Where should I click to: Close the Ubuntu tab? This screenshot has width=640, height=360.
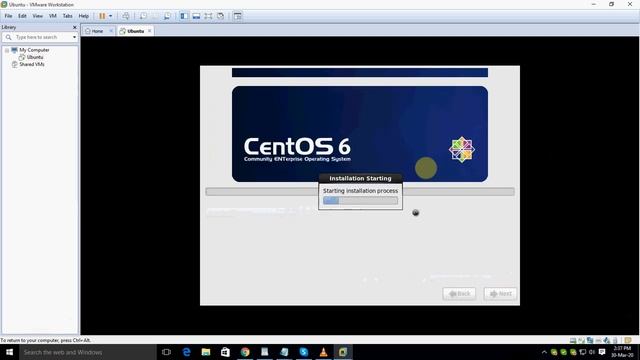coord(150,31)
